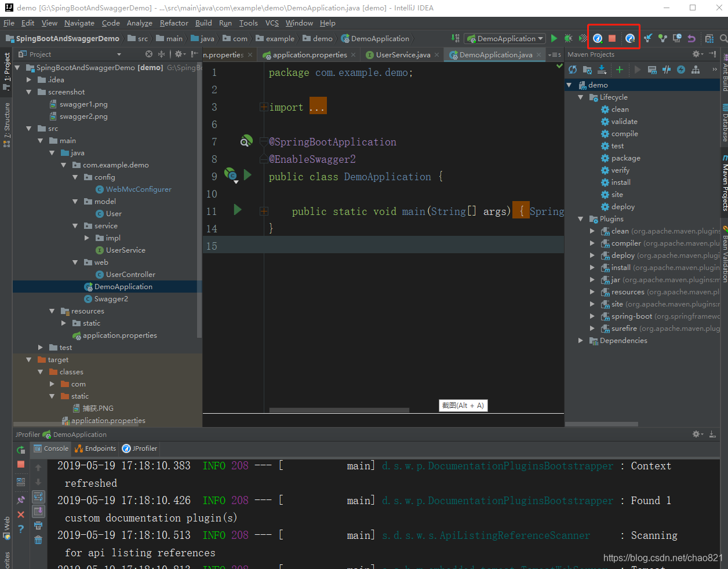Stop the running app via red square in toolbar
This screenshot has height=569, width=728.
point(612,38)
